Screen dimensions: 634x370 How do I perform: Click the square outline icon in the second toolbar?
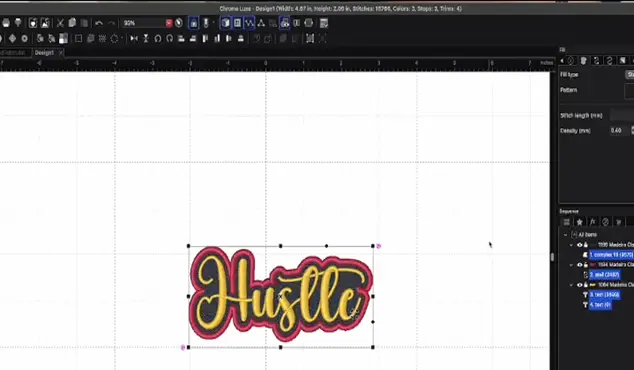coord(78,38)
